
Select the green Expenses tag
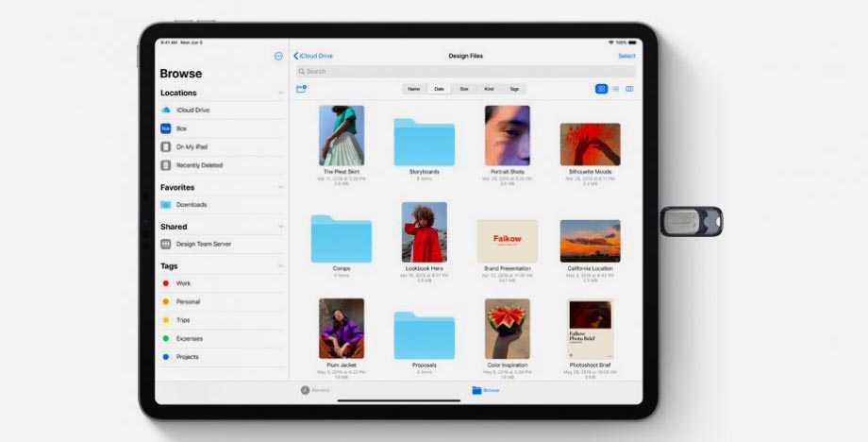[222, 338]
